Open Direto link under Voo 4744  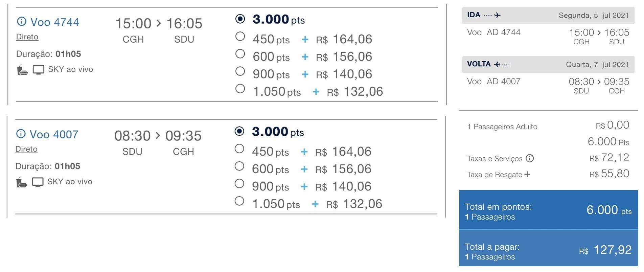pyautogui.click(x=27, y=37)
